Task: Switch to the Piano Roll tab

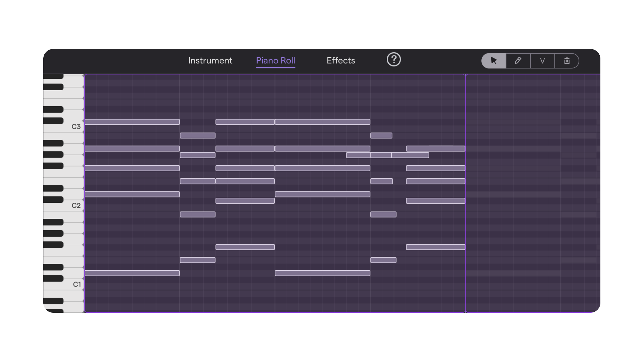Action: [x=276, y=61]
